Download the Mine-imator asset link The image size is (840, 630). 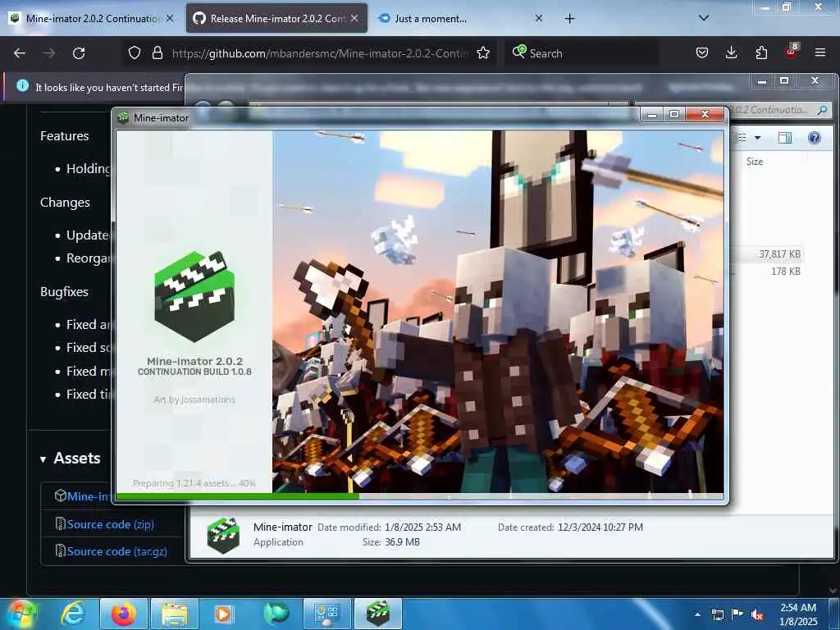point(89,496)
